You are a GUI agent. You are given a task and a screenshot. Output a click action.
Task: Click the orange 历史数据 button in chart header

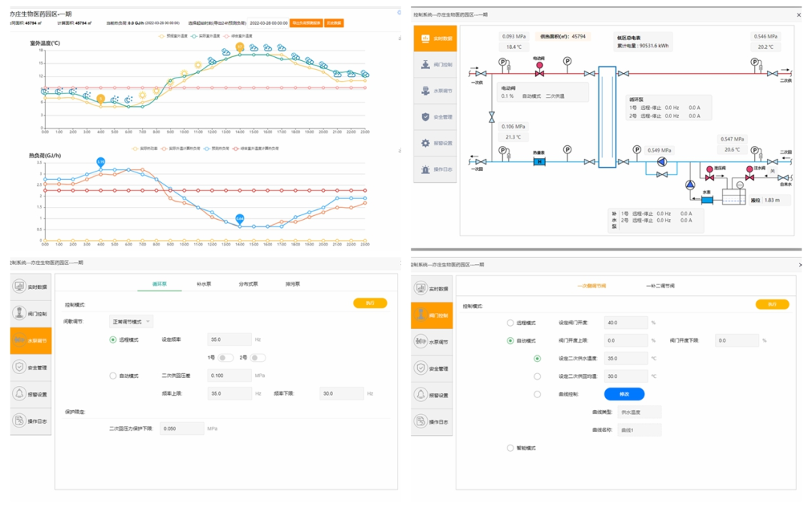[x=334, y=23]
